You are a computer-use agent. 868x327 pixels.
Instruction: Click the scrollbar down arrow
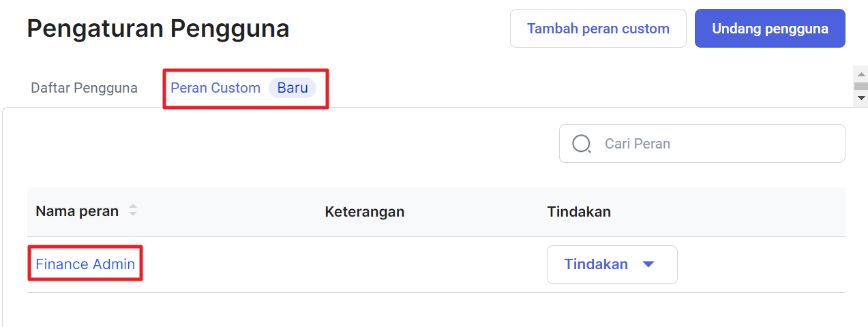coord(861,98)
